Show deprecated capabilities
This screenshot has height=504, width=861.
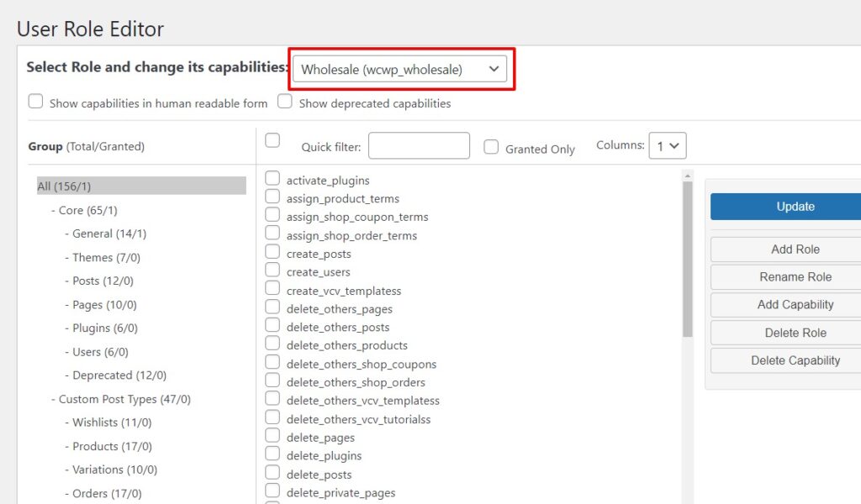(x=284, y=101)
